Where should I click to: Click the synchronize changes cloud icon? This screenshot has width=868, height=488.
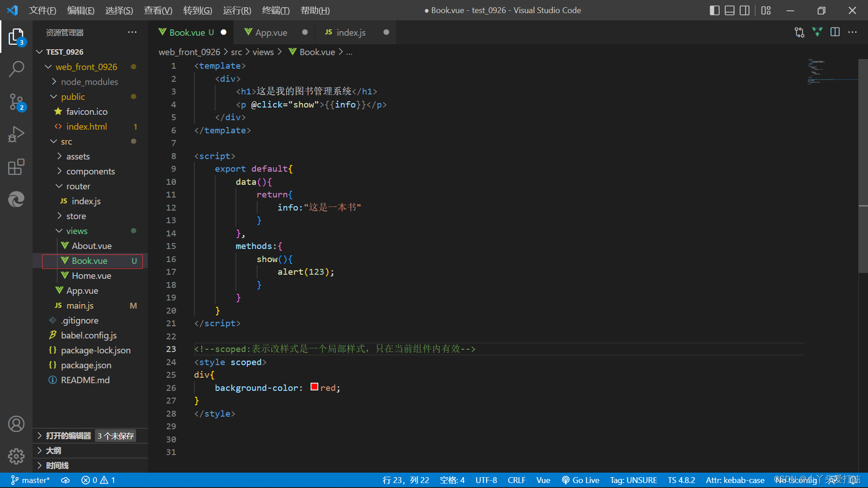(66, 480)
